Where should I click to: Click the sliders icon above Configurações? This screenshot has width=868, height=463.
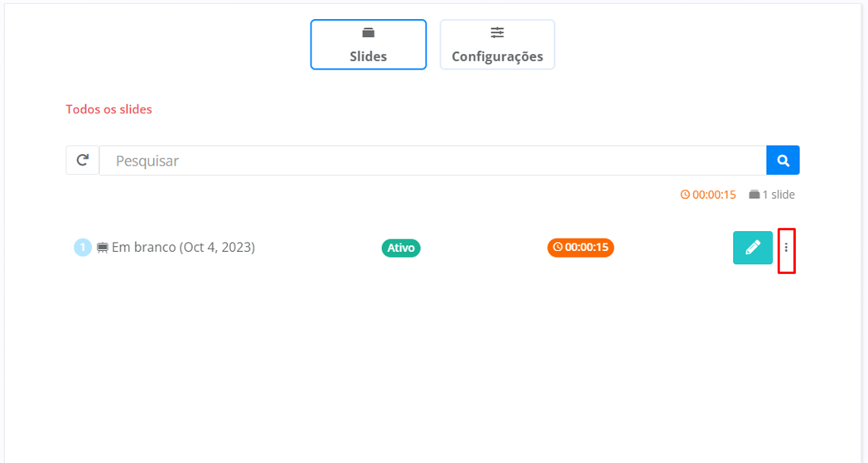(x=497, y=33)
